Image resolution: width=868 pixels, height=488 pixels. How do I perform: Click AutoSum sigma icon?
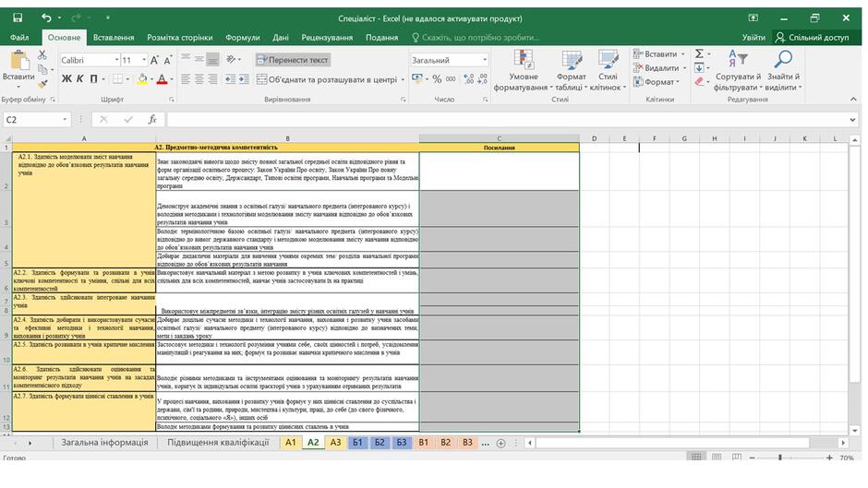point(700,54)
